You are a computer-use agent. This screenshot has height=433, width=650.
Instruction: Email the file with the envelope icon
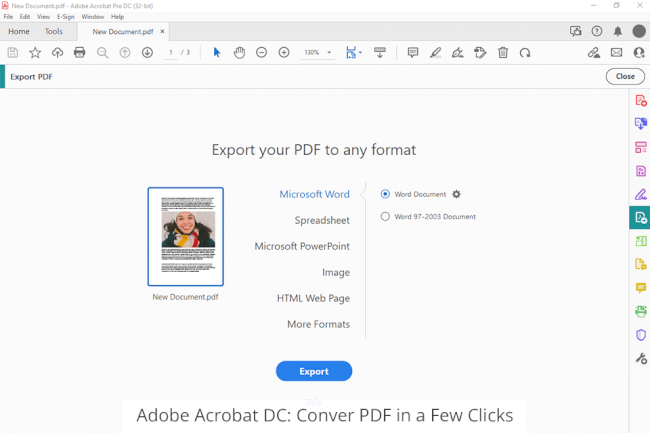[616, 53]
